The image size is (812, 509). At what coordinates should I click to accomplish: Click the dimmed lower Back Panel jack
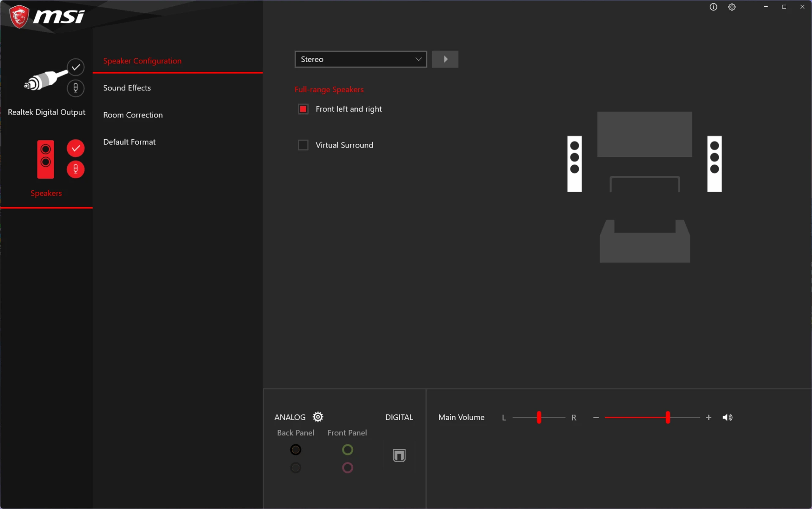pyautogui.click(x=296, y=468)
